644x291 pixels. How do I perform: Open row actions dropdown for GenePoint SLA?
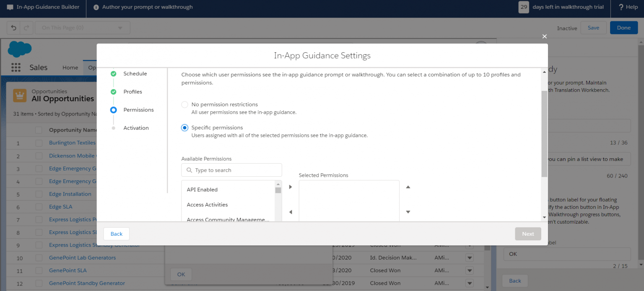470,270
